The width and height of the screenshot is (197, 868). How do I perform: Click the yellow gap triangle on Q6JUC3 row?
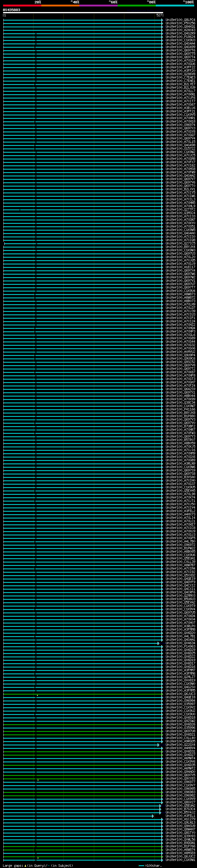pyautogui.click(x=37, y=695)
